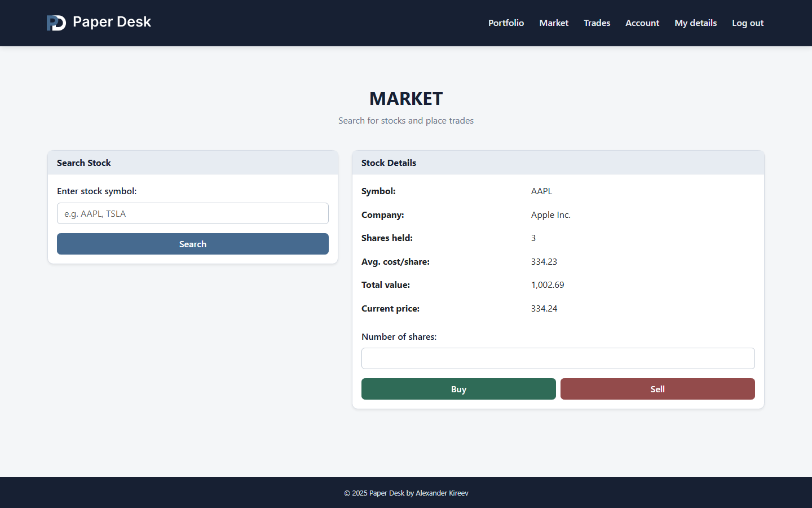Click the 'Total value:' label
812x508 pixels.
pos(386,285)
